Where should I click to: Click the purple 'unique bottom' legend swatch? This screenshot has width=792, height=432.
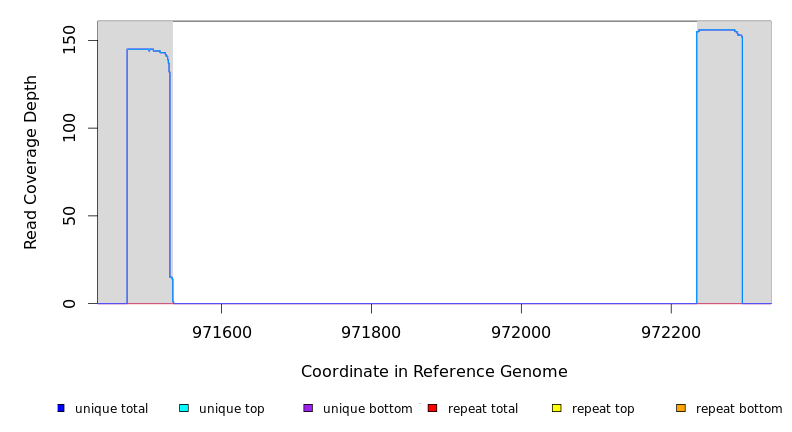point(308,408)
